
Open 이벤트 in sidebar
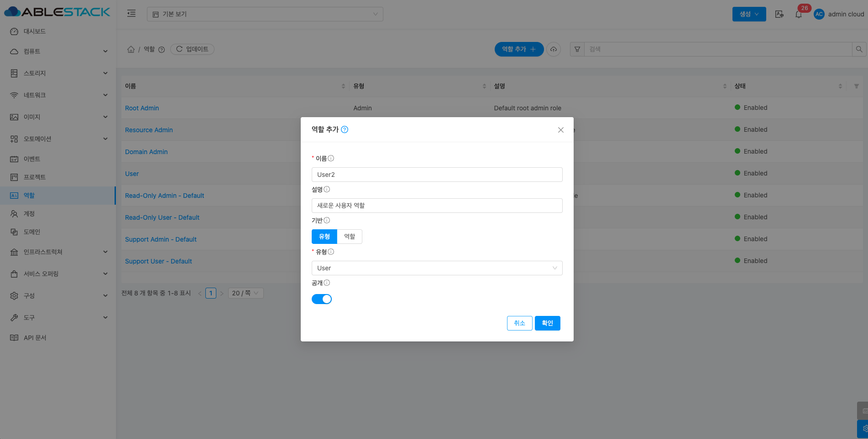(x=58, y=159)
